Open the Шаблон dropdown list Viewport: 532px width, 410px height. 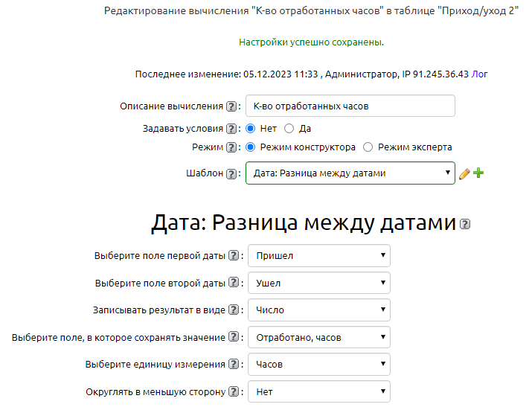[x=350, y=173]
